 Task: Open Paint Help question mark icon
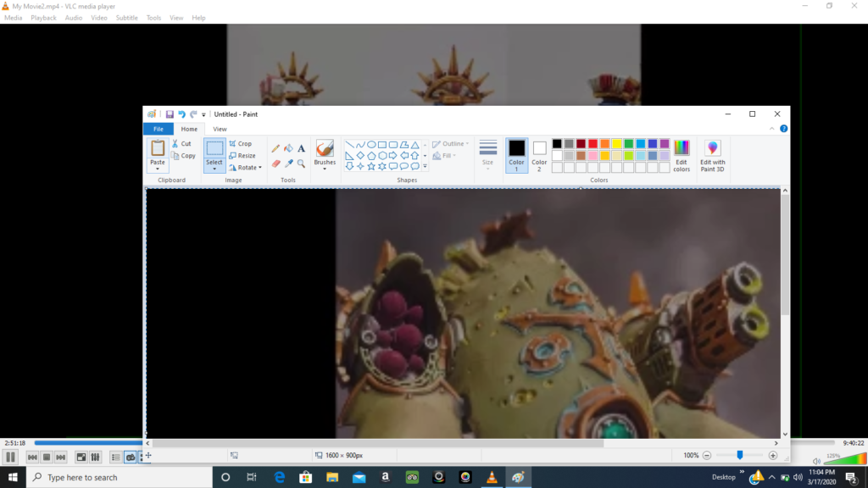pyautogui.click(x=783, y=129)
